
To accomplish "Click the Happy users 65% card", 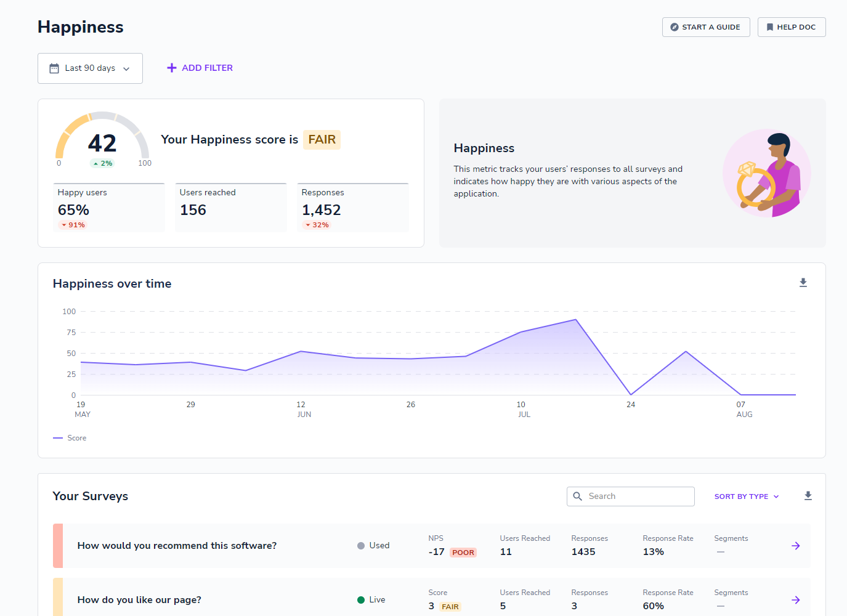I will click(x=109, y=208).
